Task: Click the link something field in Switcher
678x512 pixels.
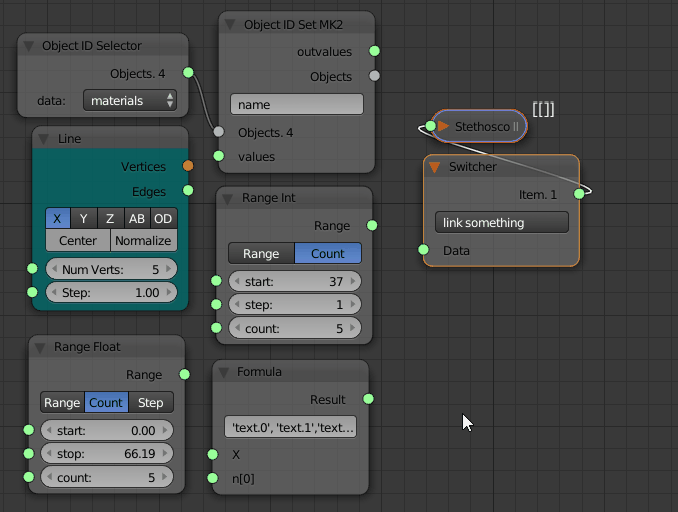Action: 502,222
